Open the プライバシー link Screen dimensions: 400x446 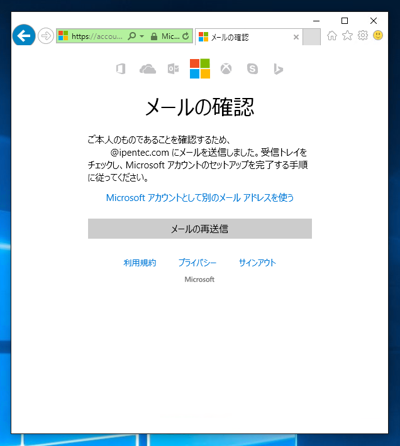[197, 263]
